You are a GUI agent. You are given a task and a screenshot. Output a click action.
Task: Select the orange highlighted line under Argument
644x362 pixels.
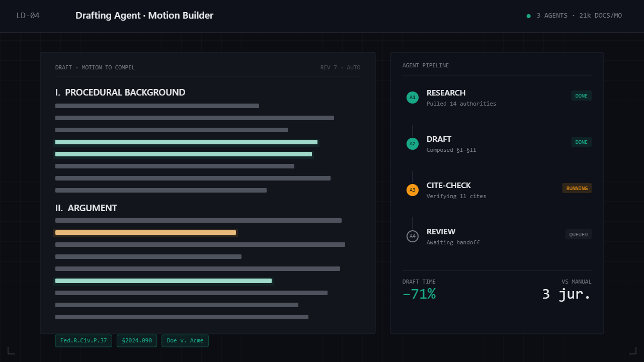pos(145,233)
